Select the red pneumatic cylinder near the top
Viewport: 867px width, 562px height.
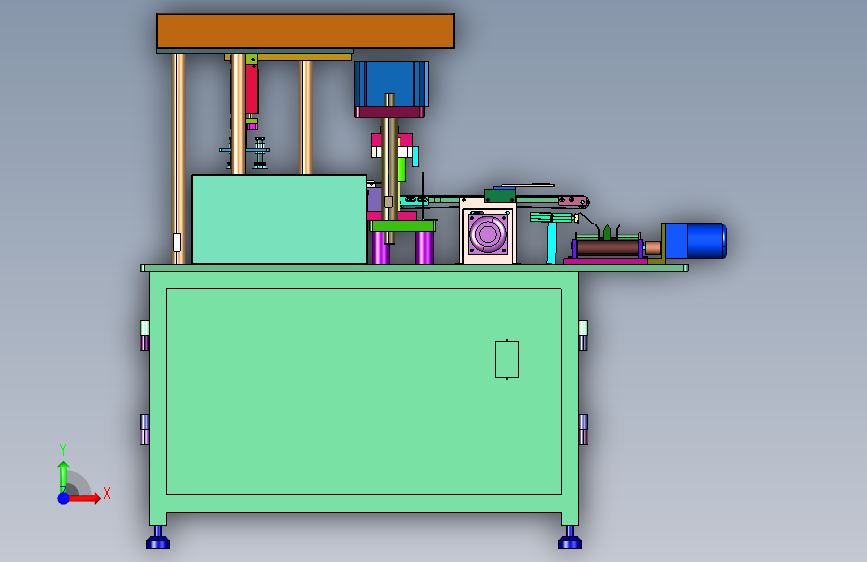coord(252,89)
